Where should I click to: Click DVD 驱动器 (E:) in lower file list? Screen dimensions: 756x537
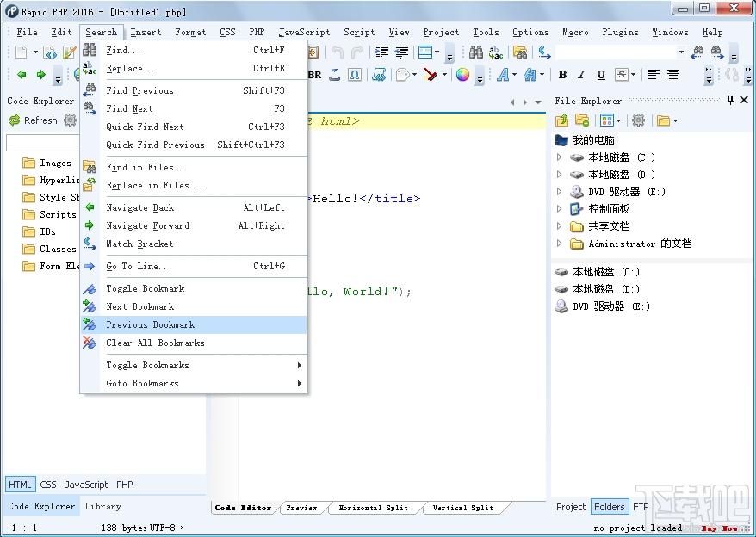tap(602, 306)
